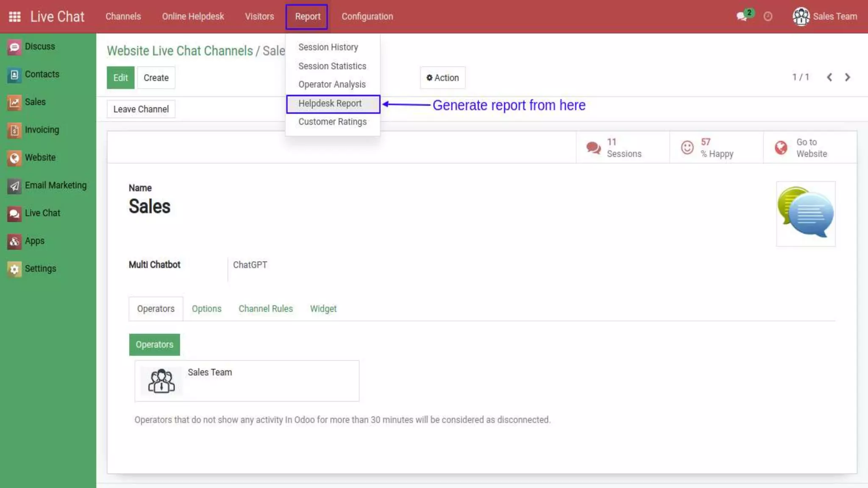Open the Invoicing sidebar icon
The width and height of the screenshot is (868, 488).
14,130
